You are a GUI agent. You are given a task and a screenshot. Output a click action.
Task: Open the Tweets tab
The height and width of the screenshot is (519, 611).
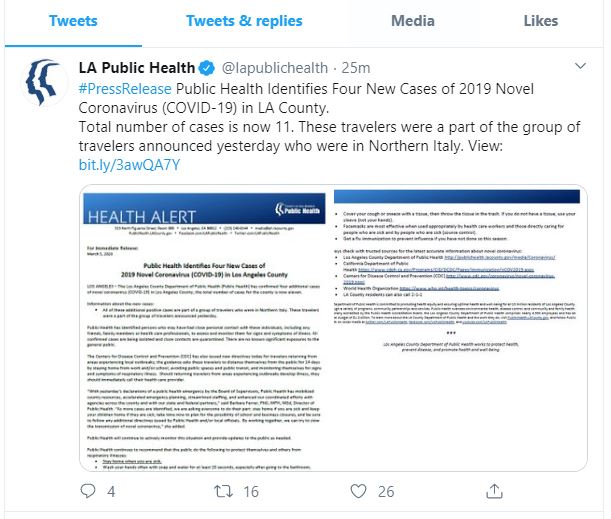pyautogui.click(x=73, y=21)
